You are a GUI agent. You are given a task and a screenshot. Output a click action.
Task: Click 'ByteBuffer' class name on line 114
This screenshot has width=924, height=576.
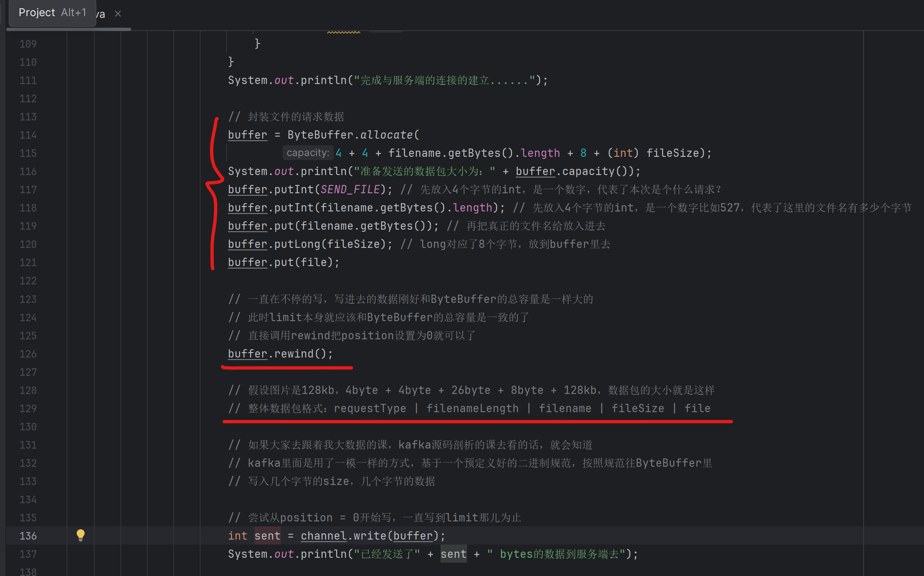[320, 135]
